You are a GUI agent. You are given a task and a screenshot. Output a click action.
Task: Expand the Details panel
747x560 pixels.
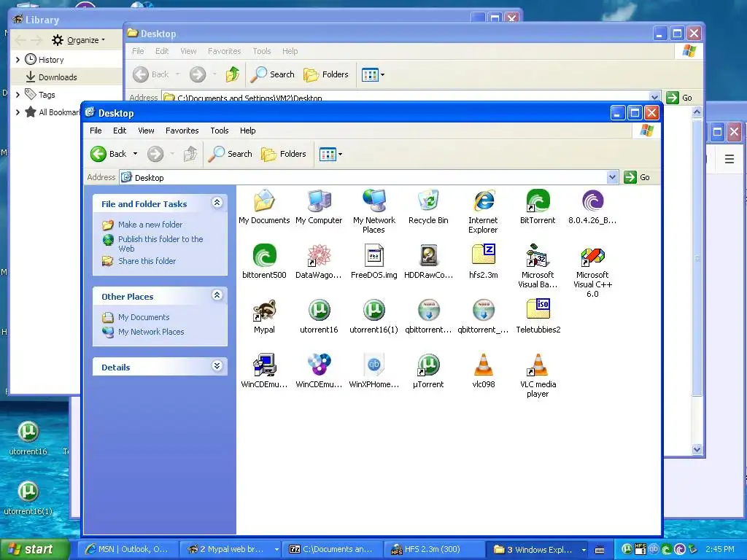[217, 366]
